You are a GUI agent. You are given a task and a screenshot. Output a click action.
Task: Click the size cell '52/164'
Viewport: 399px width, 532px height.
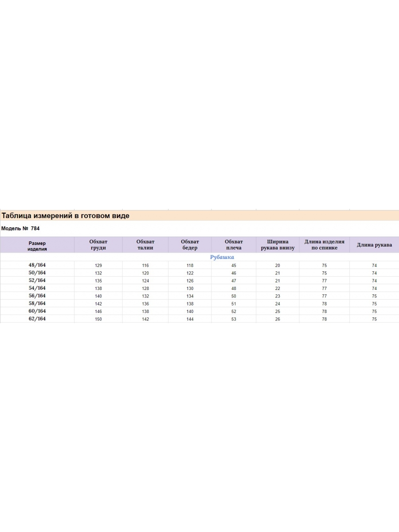point(37,281)
